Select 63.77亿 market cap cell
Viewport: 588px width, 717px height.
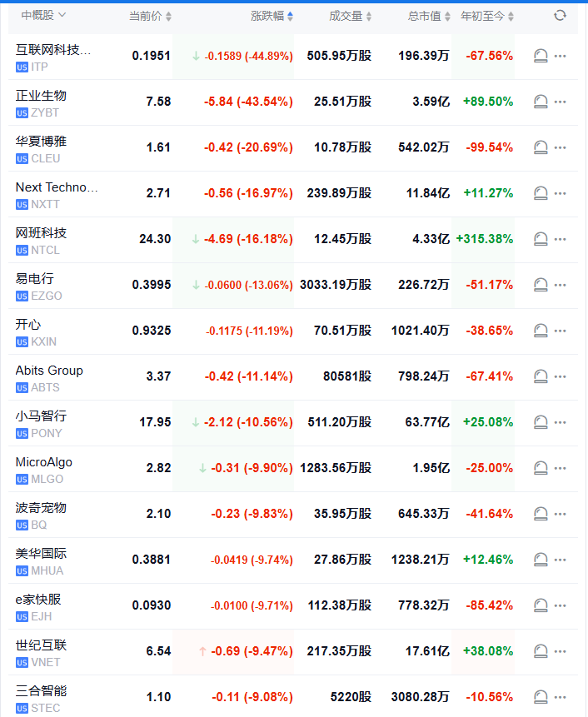click(427, 422)
